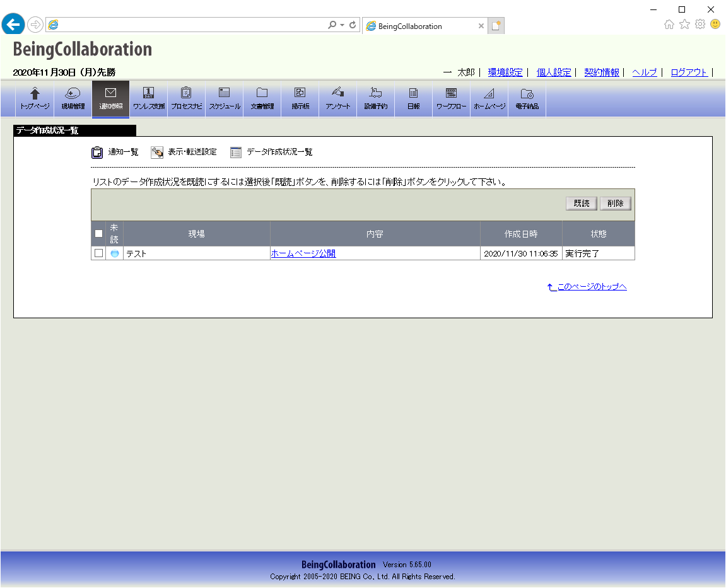Close the BeingCollaboration browser tab

481,26
